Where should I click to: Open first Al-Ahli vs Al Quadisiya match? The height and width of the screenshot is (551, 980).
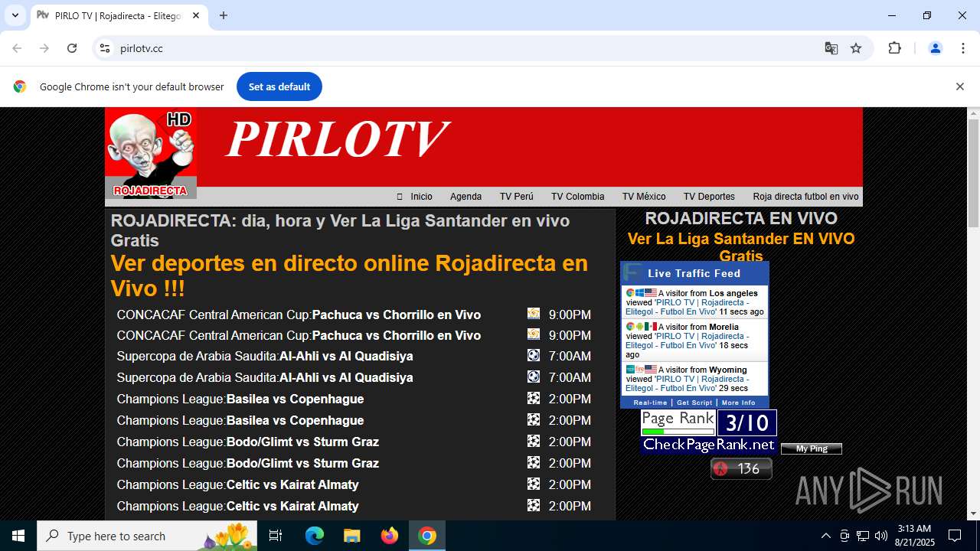pos(265,356)
